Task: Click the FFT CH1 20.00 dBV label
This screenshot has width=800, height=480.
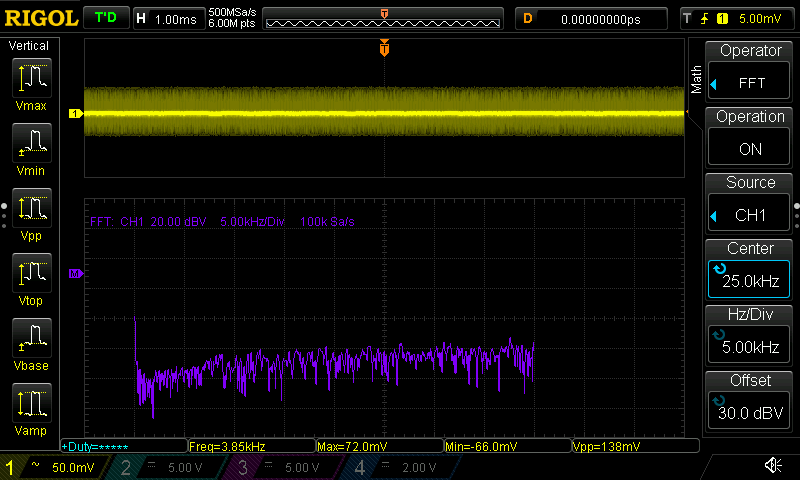Action: tap(148, 222)
